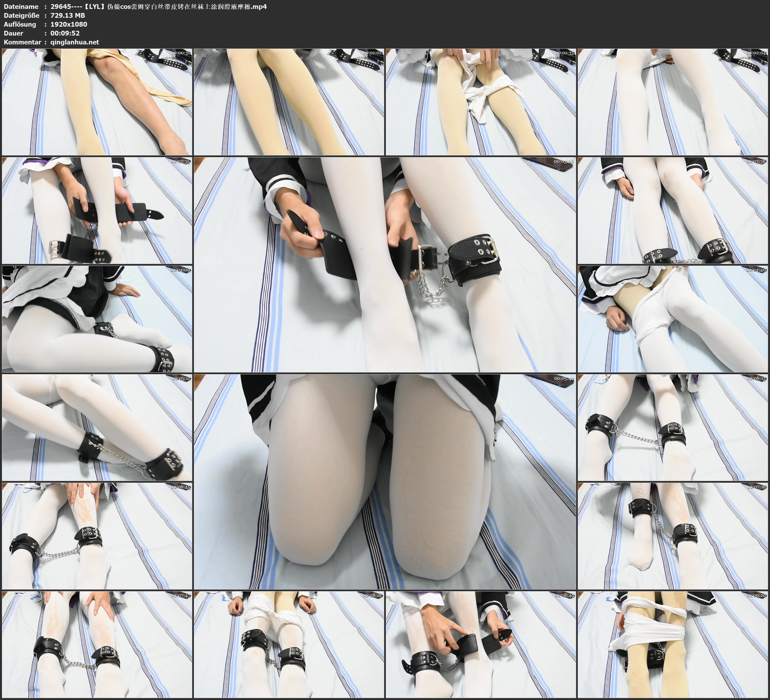Open the large frame at 00:03:06
The image size is (770, 700).
coord(385,264)
